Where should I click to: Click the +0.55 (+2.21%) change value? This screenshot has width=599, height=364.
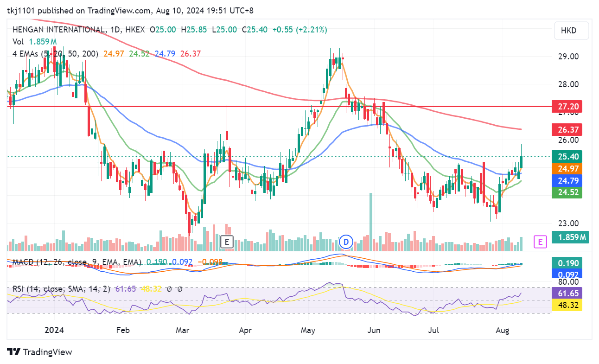(x=299, y=30)
